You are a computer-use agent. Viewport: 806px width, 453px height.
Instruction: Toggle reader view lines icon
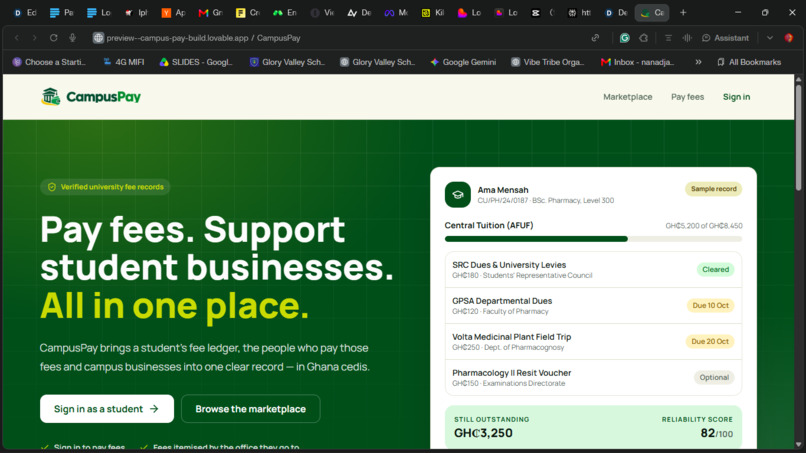coord(668,38)
